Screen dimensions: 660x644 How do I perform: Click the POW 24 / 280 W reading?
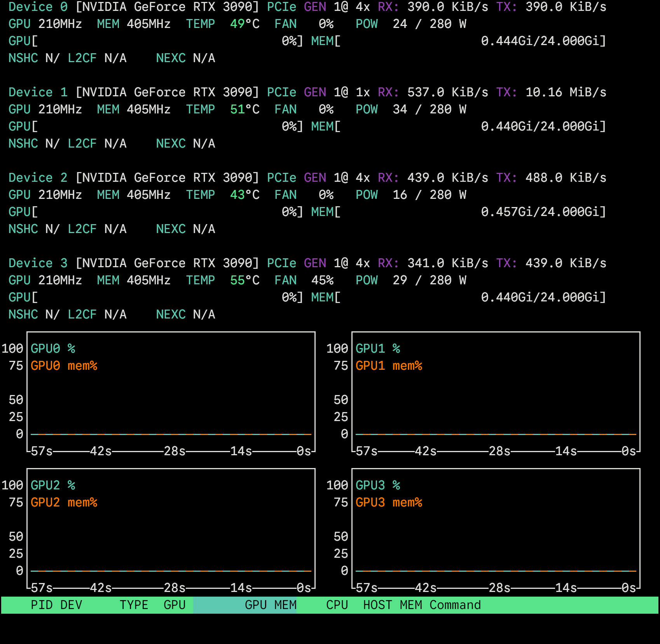411,24
